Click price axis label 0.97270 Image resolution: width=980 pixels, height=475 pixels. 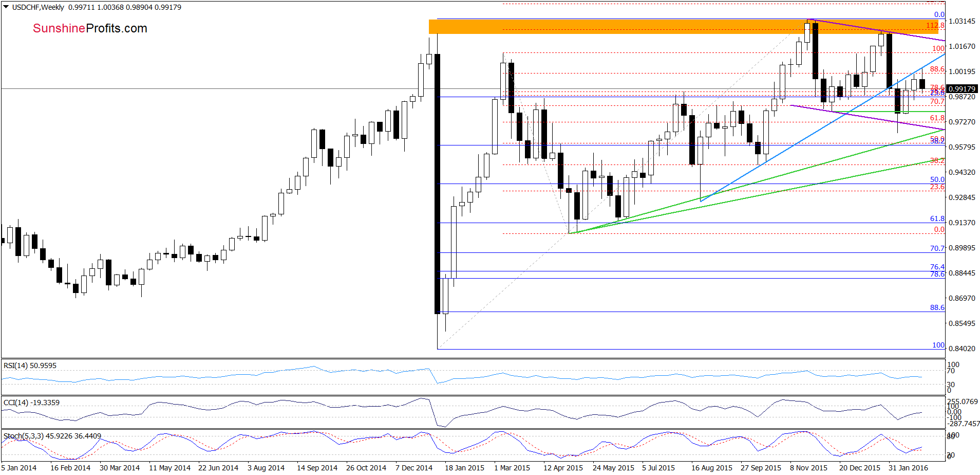962,122
